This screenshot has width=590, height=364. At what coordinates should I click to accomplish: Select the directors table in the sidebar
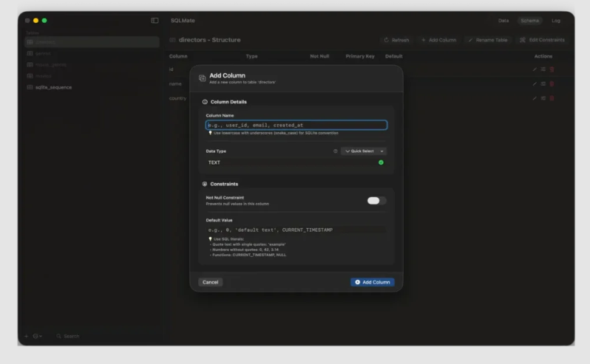pos(92,42)
